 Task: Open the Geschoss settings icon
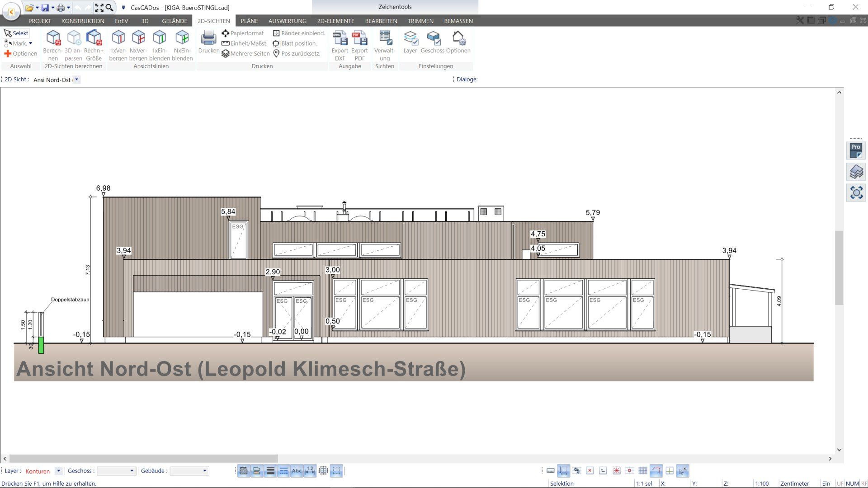[x=433, y=38]
